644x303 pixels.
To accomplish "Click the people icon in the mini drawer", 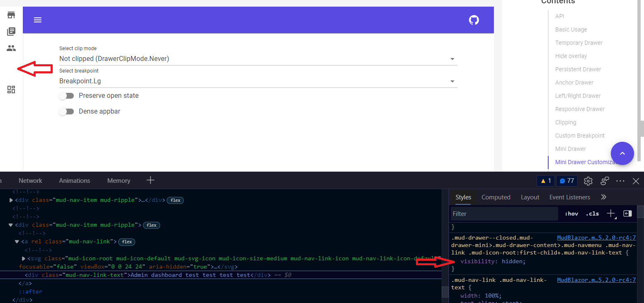I will click(11, 48).
